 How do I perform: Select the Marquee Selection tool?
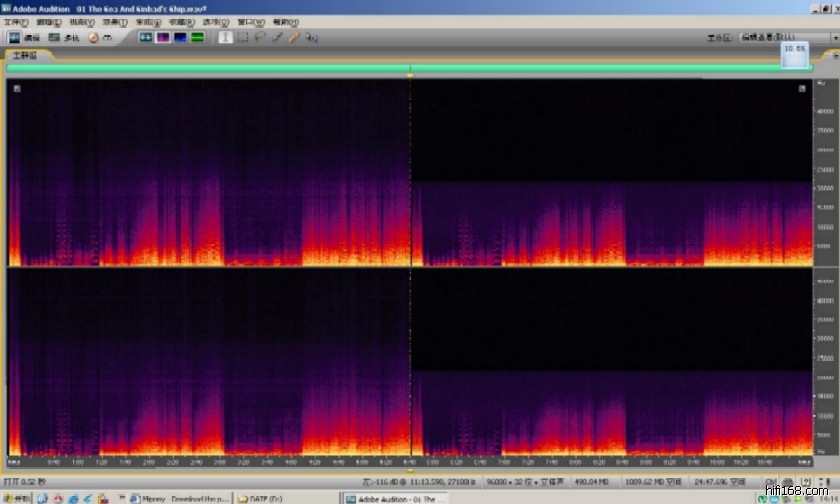tap(243, 37)
